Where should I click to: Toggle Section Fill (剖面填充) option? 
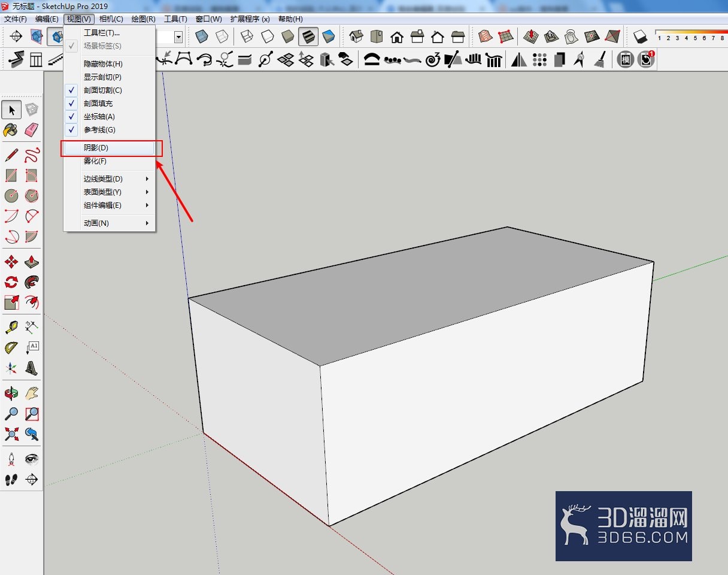click(x=110, y=104)
